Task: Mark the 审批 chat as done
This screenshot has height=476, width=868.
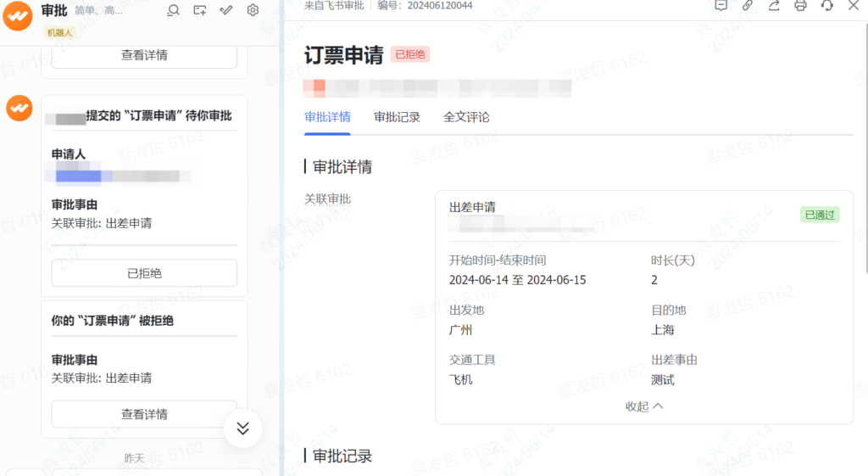Action: point(226,10)
